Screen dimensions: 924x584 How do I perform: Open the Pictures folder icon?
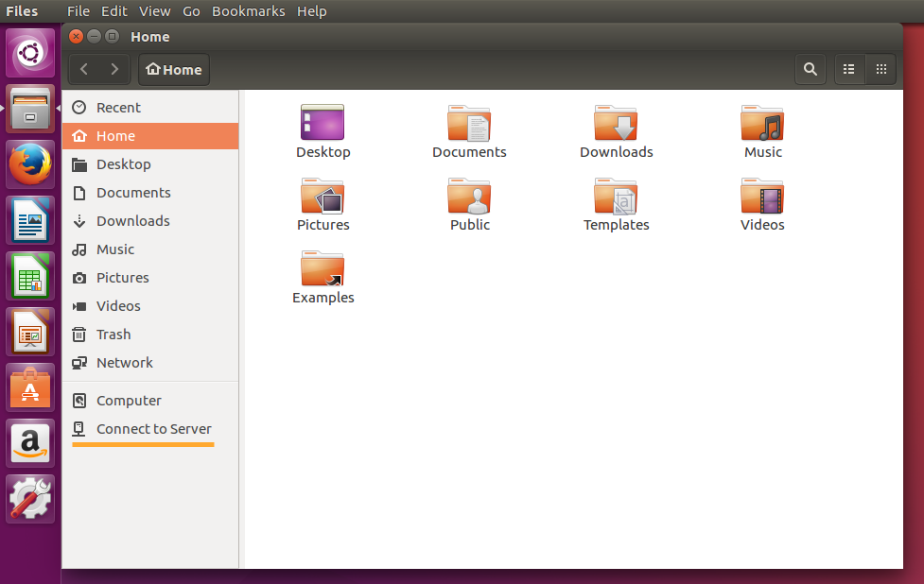323,197
